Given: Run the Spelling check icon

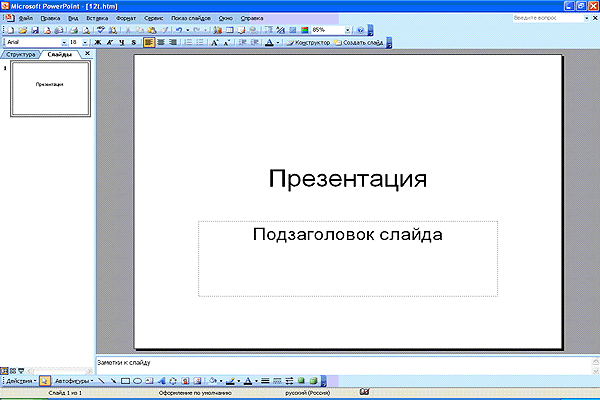Looking at the screenshot, I should [x=100, y=30].
